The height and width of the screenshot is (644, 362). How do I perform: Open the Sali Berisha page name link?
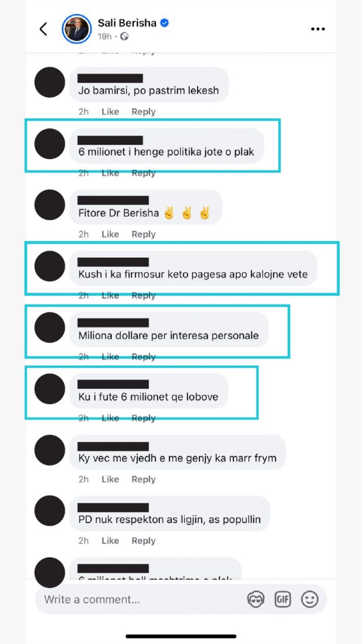pos(128,23)
